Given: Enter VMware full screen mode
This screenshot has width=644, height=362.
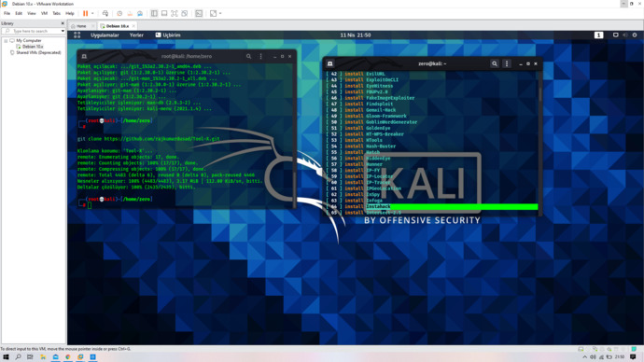Looking at the screenshot, I should 175,14.
